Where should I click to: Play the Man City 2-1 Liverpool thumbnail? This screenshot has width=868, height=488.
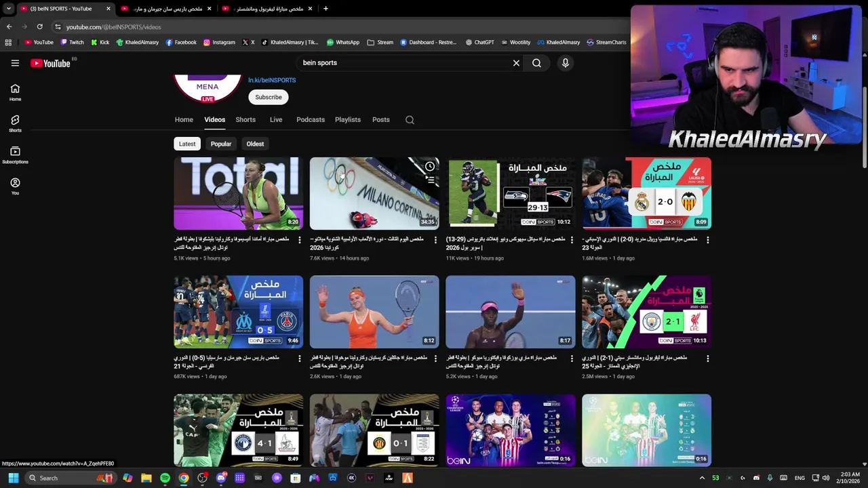(646, 312)
